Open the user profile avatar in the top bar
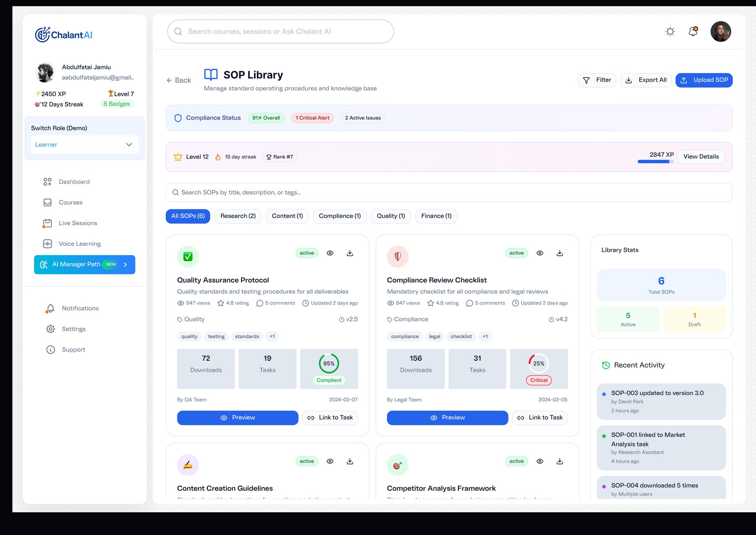The width and height of the screenshot is (756, 535). (721, 32)
